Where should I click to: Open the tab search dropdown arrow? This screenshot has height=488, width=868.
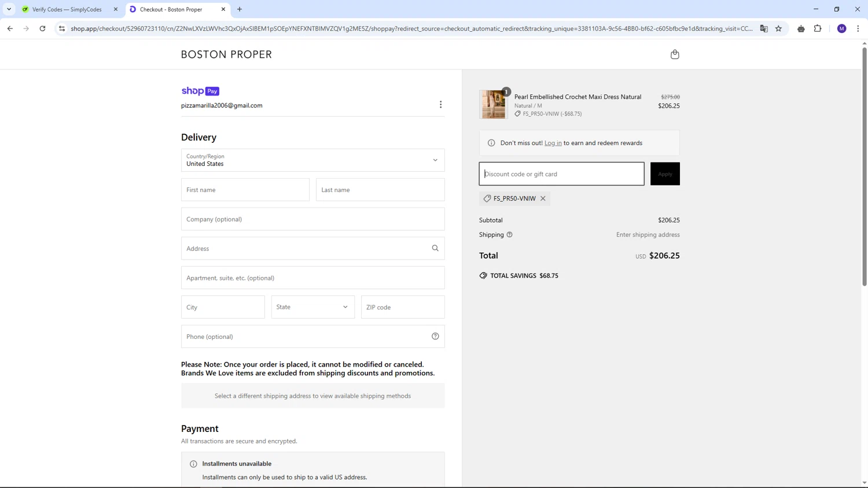tap(9, 9)
